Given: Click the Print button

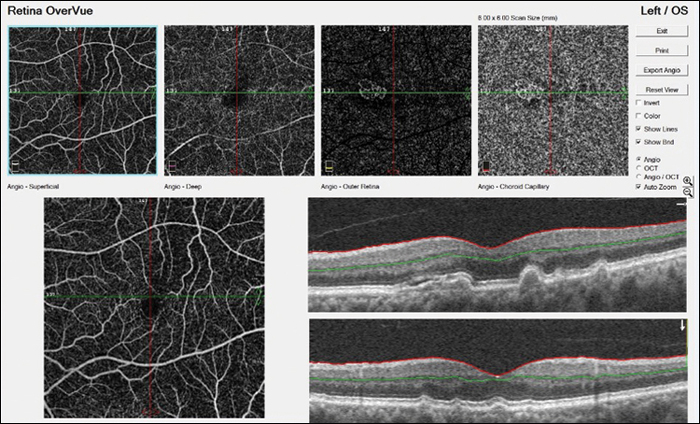Looking at the screenshot, I should [662, 51].
